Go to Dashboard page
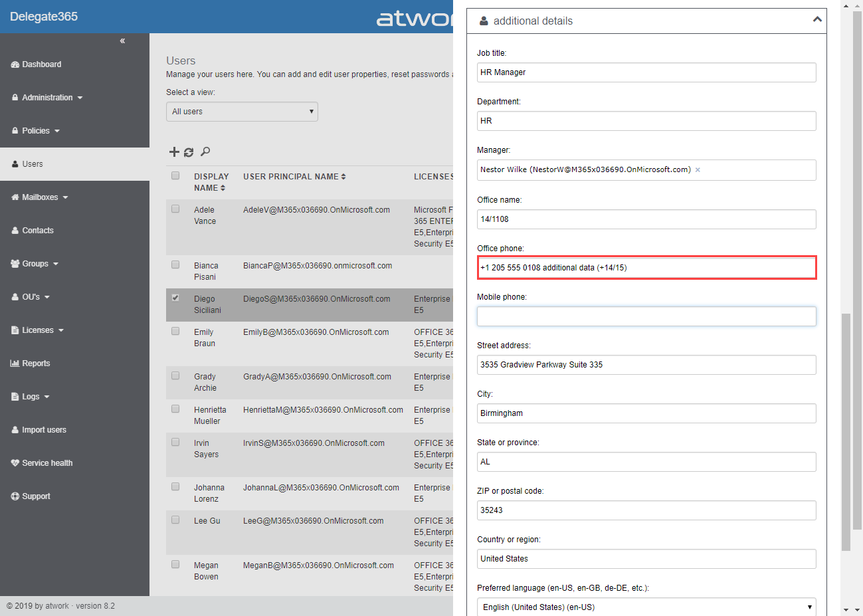 41,64
